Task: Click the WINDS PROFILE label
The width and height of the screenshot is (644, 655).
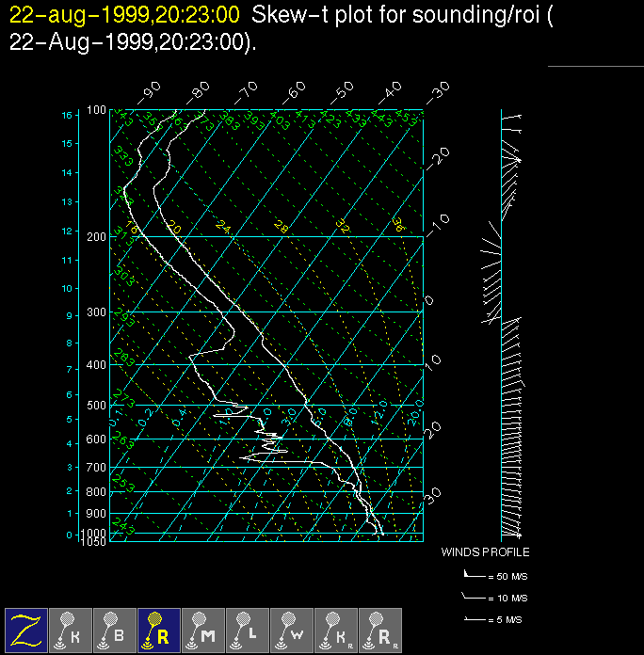Action: click(485, 552)
